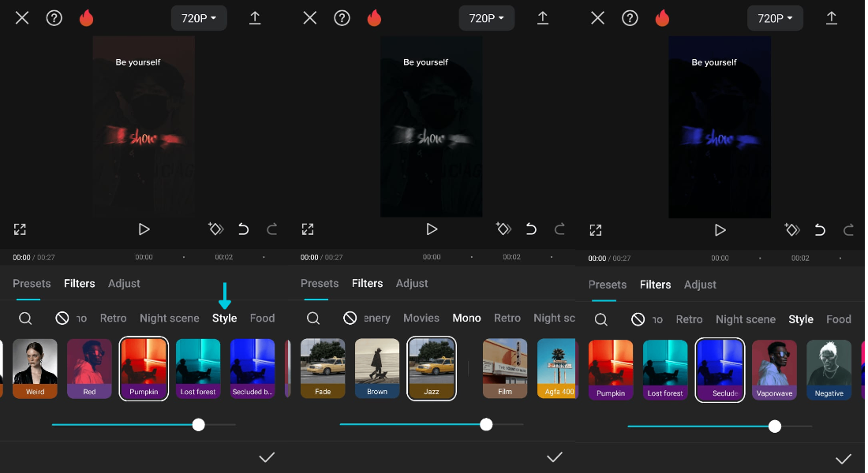868x473 pixels.
Task: Play the video in right screen
Action: point(720,230)
